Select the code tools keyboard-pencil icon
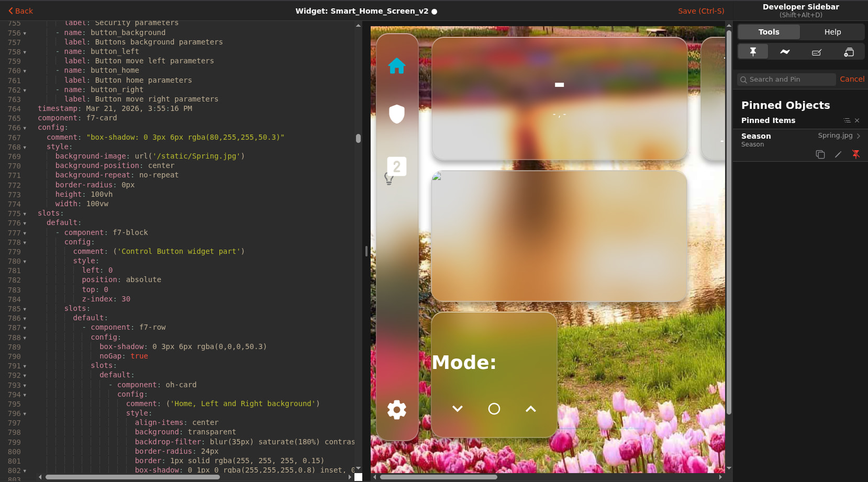The image size is (868, 482). [816, 52]
